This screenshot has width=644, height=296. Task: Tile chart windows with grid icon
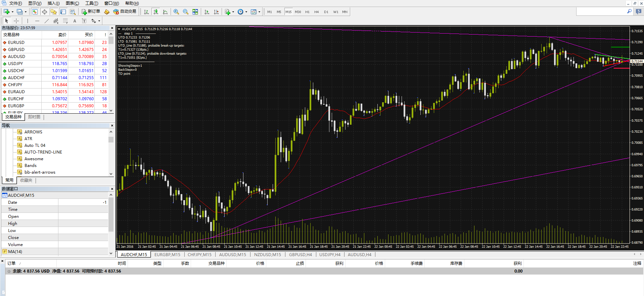point(195,12)
